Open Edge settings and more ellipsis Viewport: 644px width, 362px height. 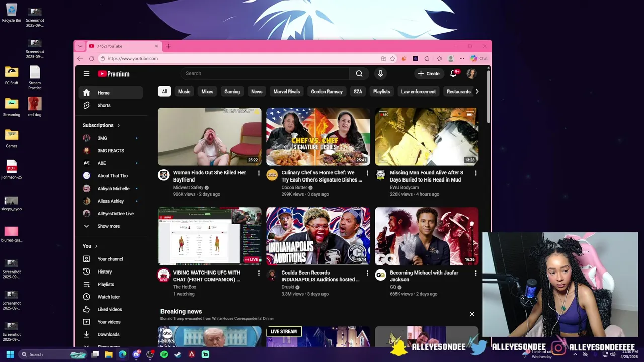(x=462, y=58)
